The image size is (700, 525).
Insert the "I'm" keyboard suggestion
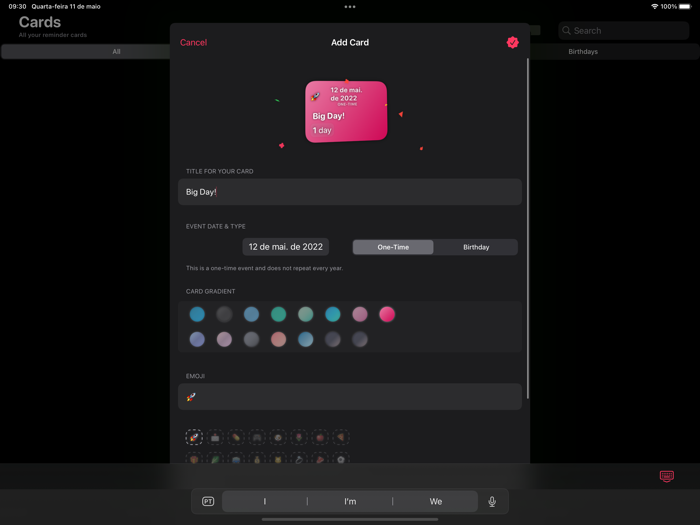tap(350, 501)
